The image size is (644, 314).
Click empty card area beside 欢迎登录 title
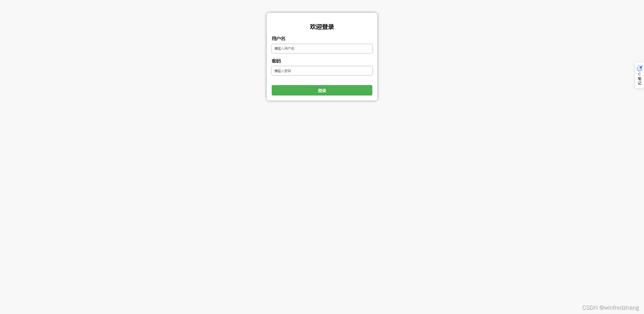click(x=356, y=27)
